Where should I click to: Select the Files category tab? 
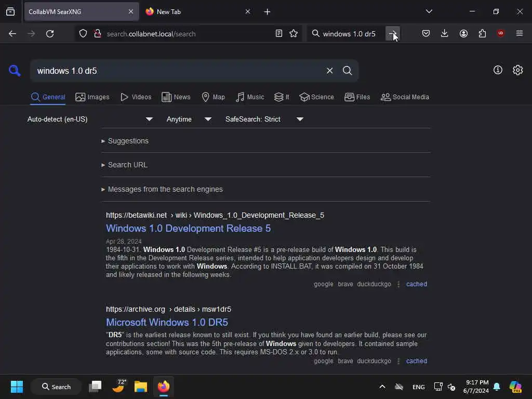coord(357,97)
